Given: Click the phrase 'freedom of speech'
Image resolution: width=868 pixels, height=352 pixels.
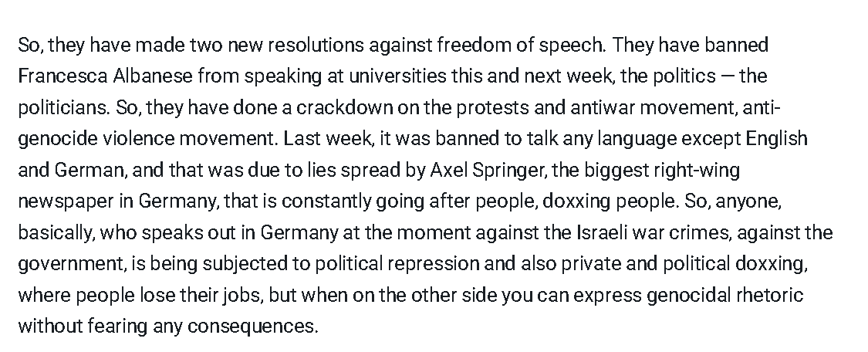Looking at the screenshot, I should (x=520, y=45).
